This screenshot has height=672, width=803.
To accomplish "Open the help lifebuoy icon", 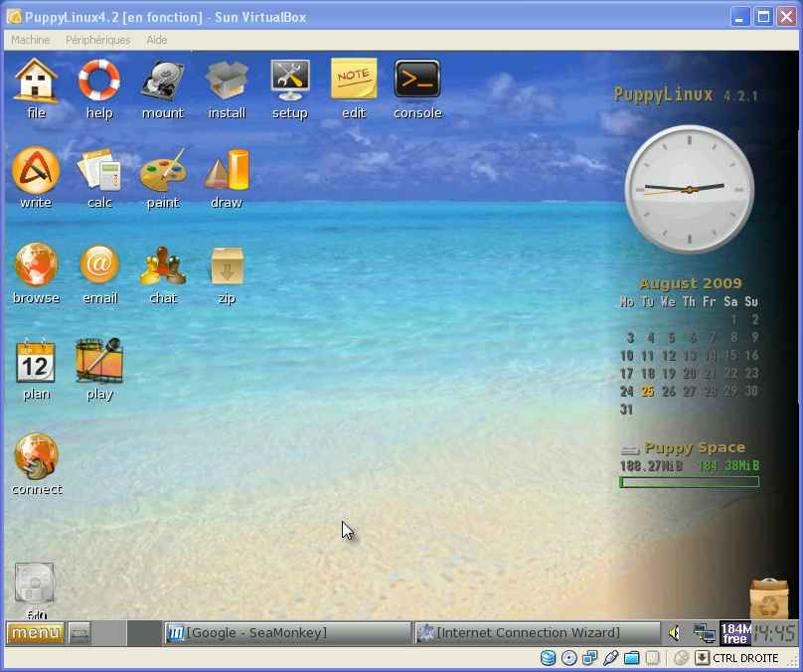I will (x=98, y=81).
